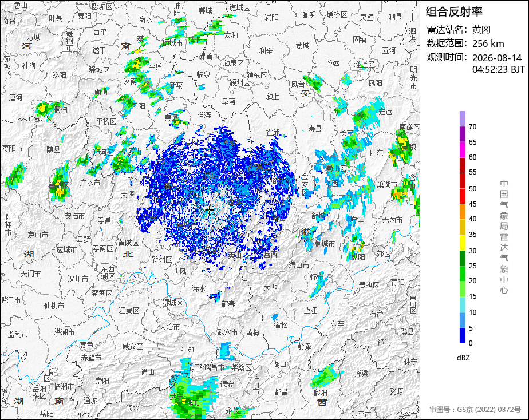Click the 30 dBZ yellow legend swatch
The image size is (529, 420).
pyautogui.click(x=462, y=243)
